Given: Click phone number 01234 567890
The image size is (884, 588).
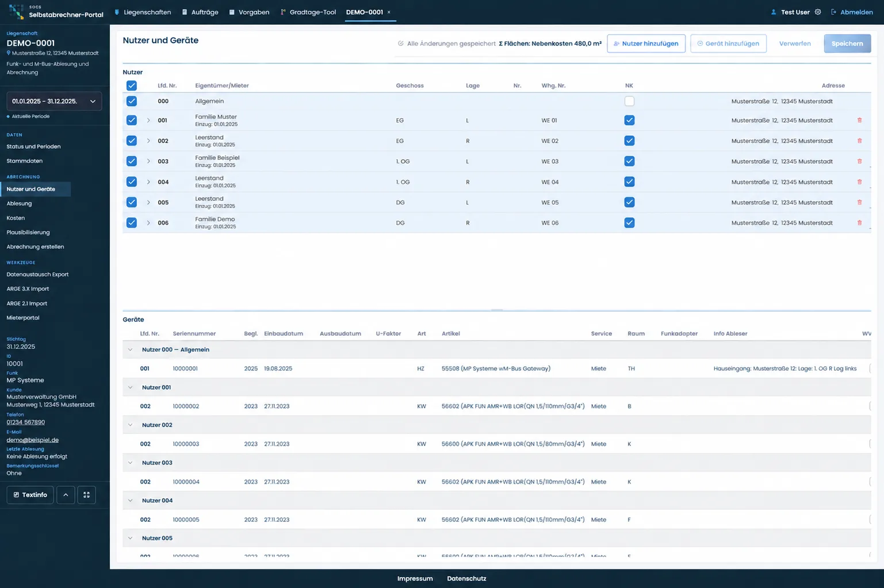Looking at the screenshot, I should click(25, 422).
